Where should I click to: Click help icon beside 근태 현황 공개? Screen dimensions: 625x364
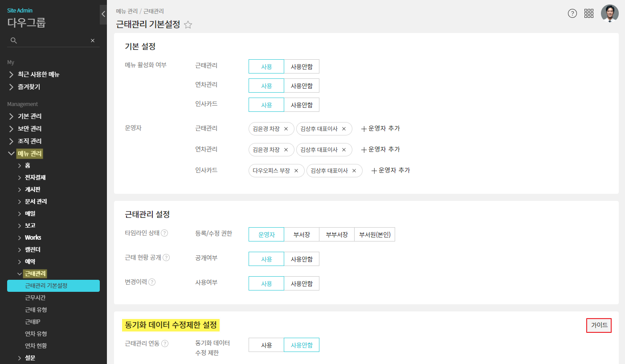coord(166,258)
